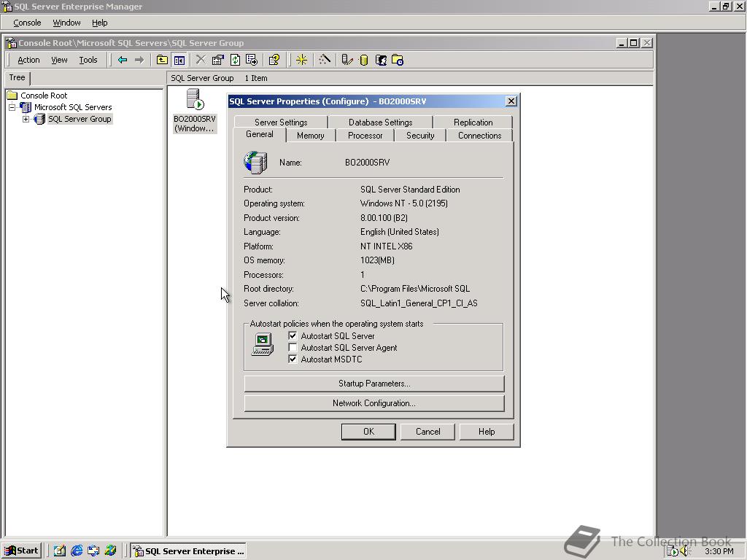Image resolution: width=747 pixels, height=560 pixels.
Task: Click the BO2000SRV (Window... label
Action: (194, 123)
